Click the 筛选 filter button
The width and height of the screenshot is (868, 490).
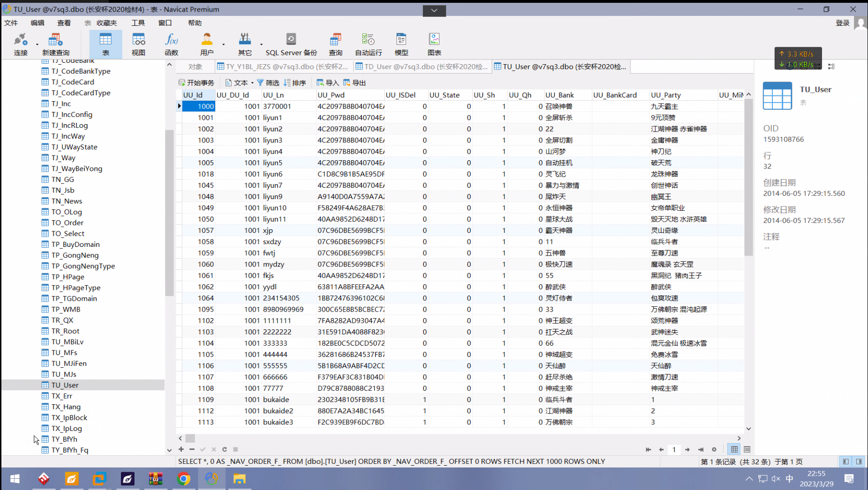pos(268,83)
